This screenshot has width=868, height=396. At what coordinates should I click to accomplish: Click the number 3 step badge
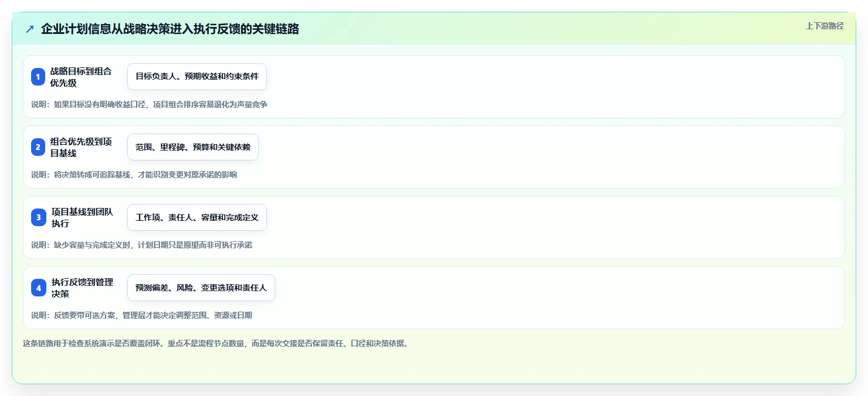[38, 217]
